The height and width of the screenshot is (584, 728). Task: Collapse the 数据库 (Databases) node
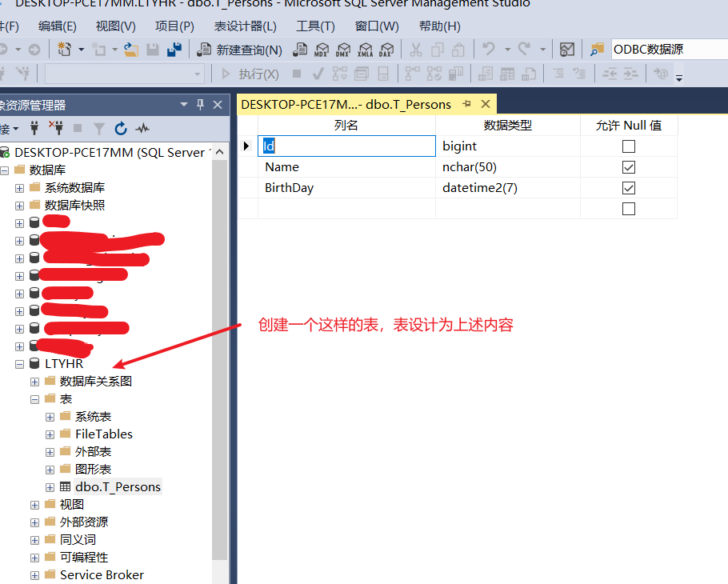click(x=4, y=170)
